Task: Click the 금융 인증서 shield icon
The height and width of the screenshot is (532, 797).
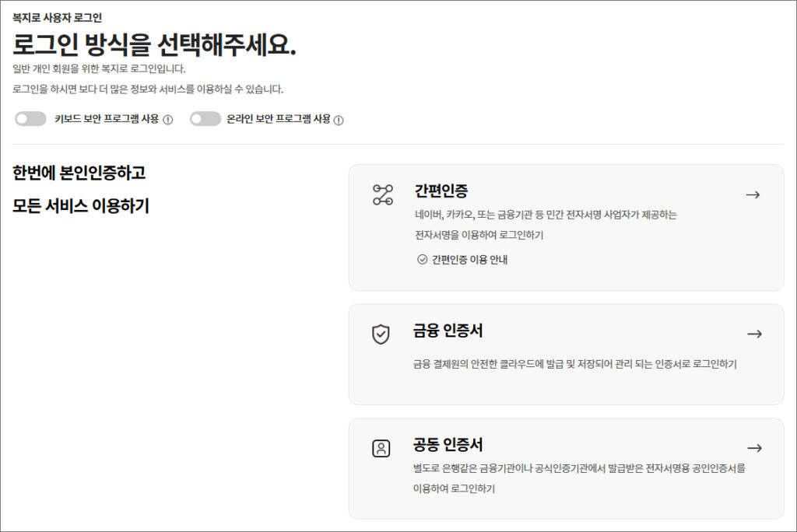Action: 381,334
